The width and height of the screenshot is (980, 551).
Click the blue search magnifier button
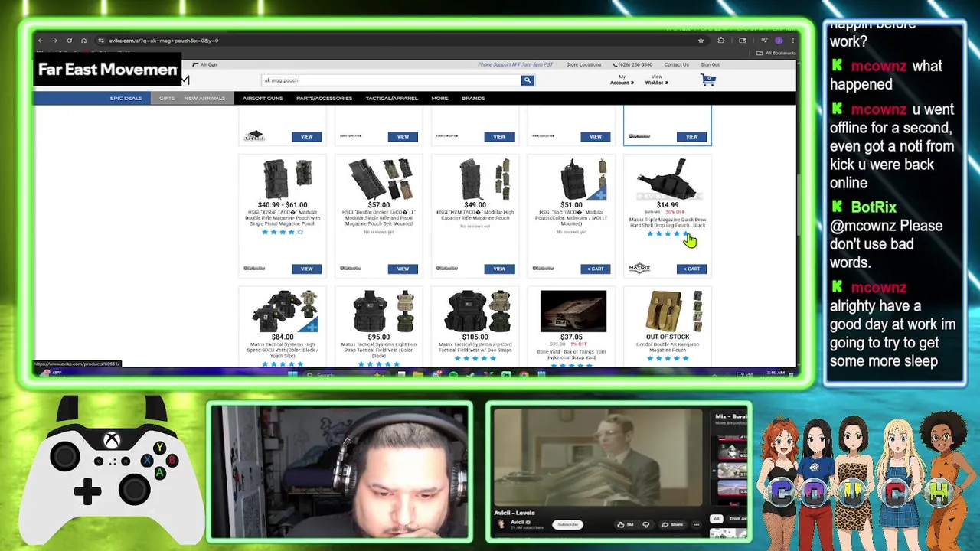coord(527,80)
